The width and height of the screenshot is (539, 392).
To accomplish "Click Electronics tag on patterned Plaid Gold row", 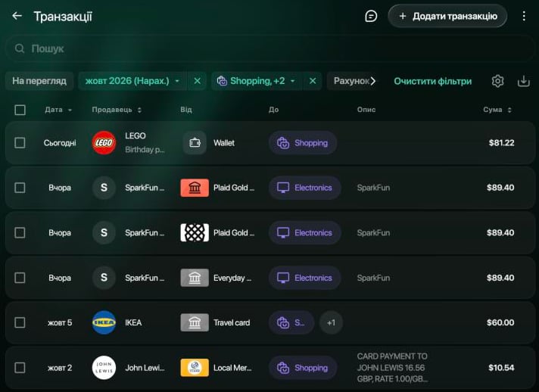I will click(304, 232).
